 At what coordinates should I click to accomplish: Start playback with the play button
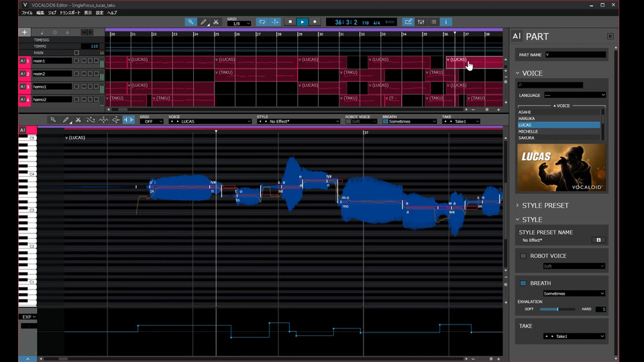303,21
